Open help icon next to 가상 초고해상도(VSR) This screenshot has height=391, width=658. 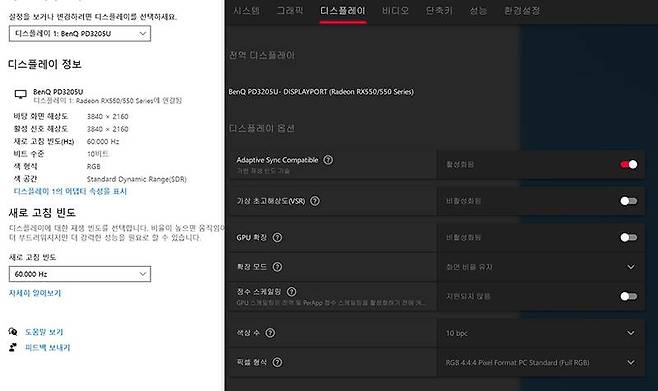[x=314, y=201]
